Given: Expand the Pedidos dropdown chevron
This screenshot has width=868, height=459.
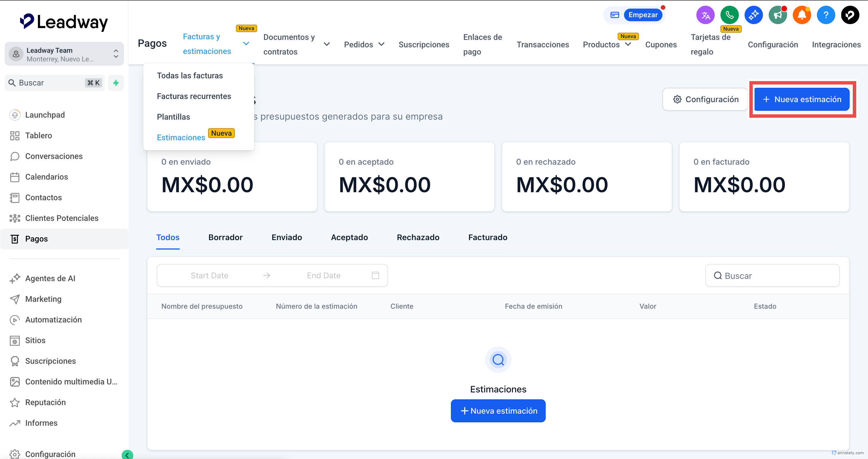Looking at the screenshot, I should [x=381, y=44].
